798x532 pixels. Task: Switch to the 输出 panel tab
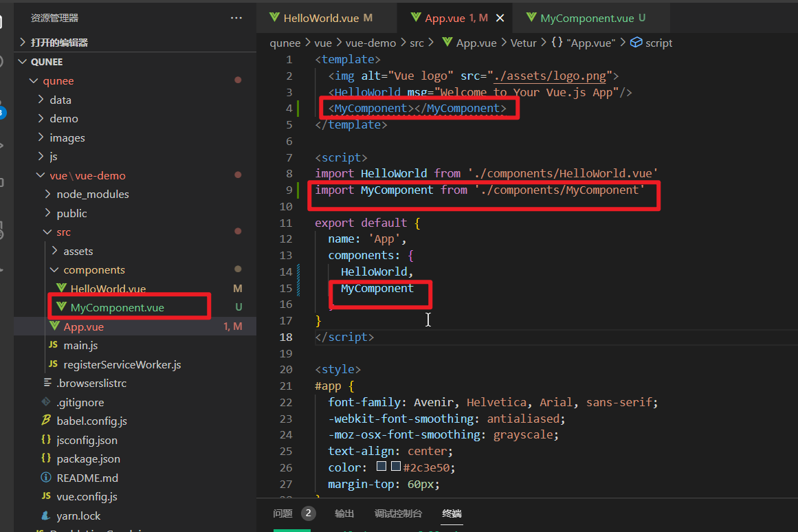pos(344,513)
